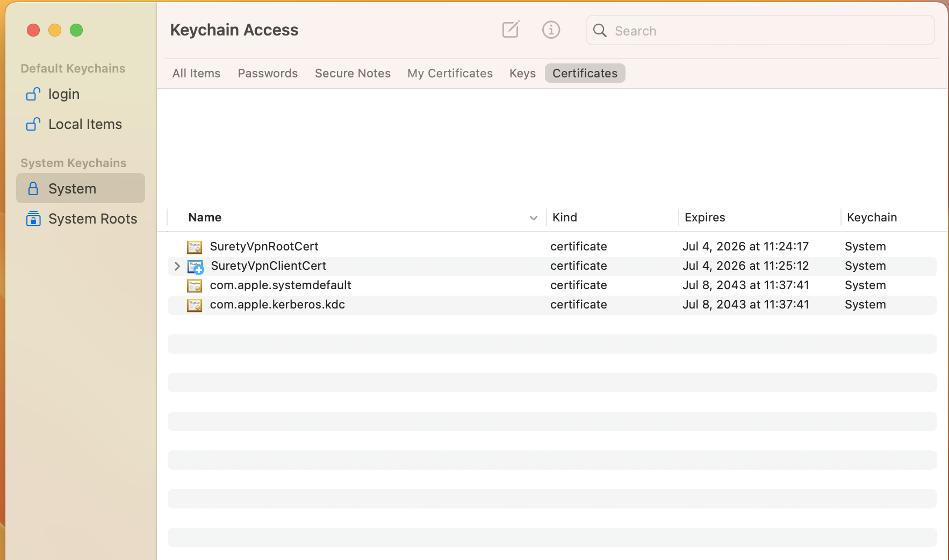Sort by the Kind column header
Viewport: 949px width, 560px height.
click(564, 217)
